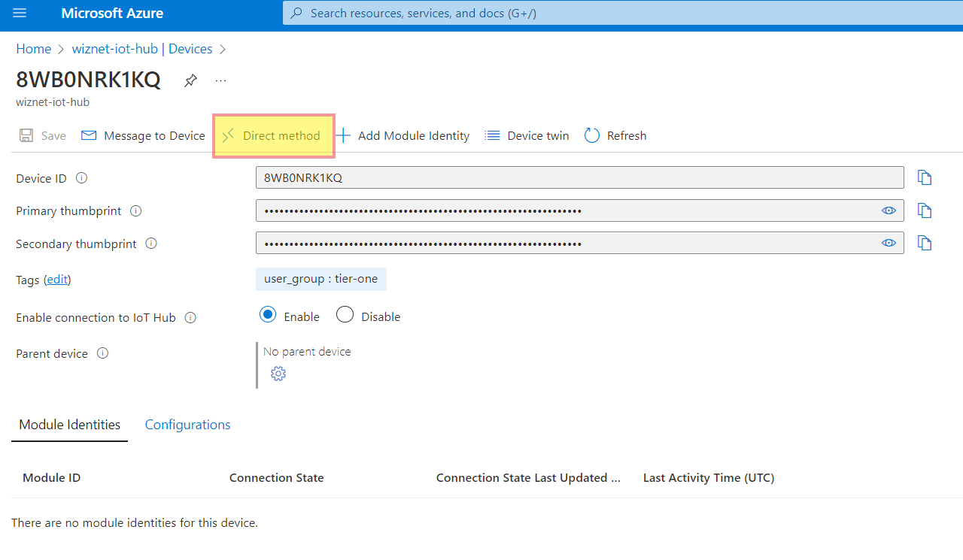Select the Enable connection radio button

point(268,314)
